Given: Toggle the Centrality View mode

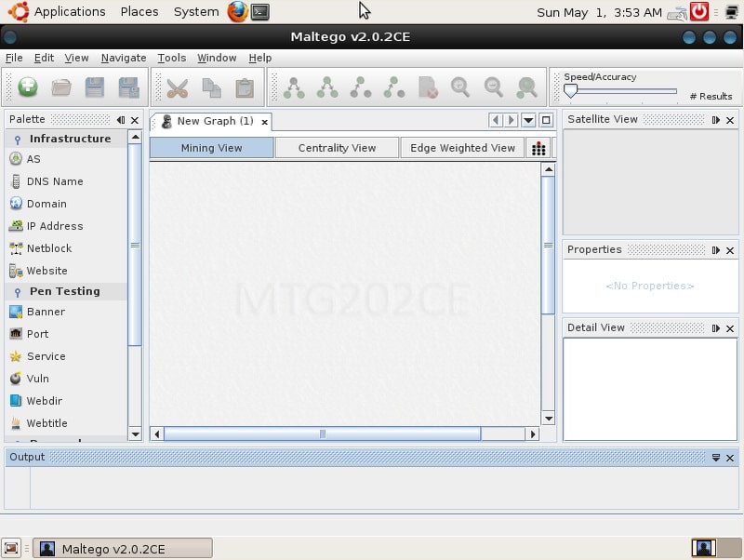Looking at the screenshot, I should pos(337,148).
